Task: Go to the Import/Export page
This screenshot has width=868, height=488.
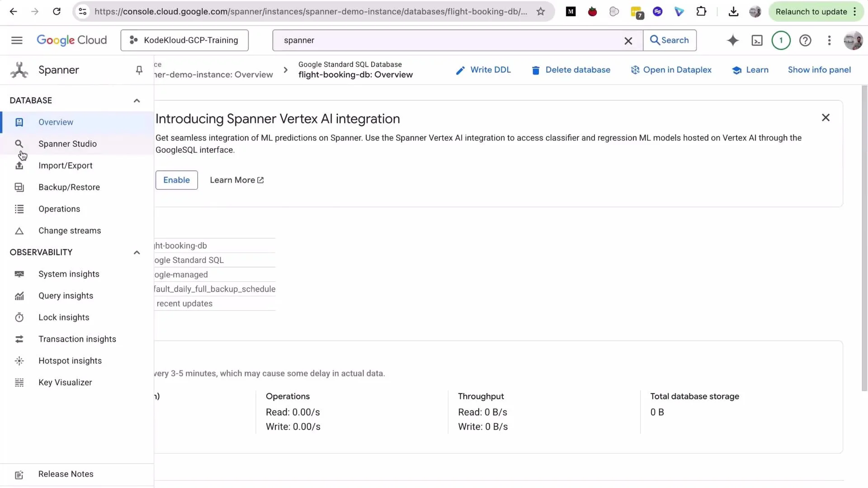Action: (x=77, y=165)
